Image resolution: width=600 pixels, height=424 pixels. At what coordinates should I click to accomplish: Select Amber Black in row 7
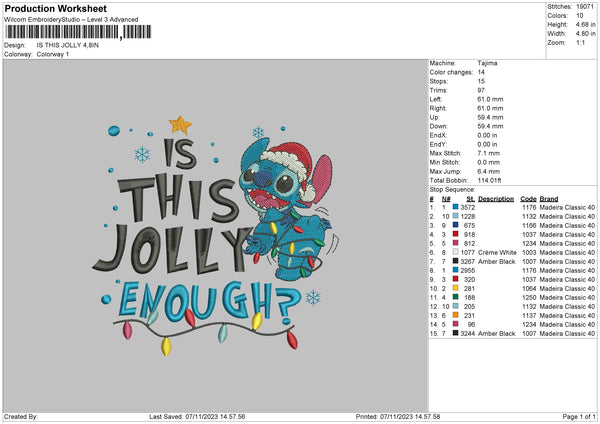pyautogui.click(x=497, y=261)
